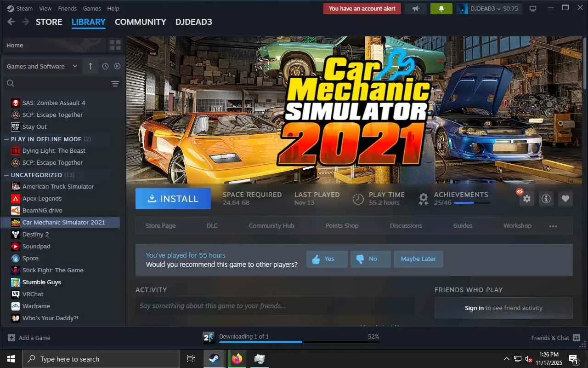The width and height of the screenshot is (588, 368).
Task: Open the Games and Software dropdown
Action: point(42,66)
